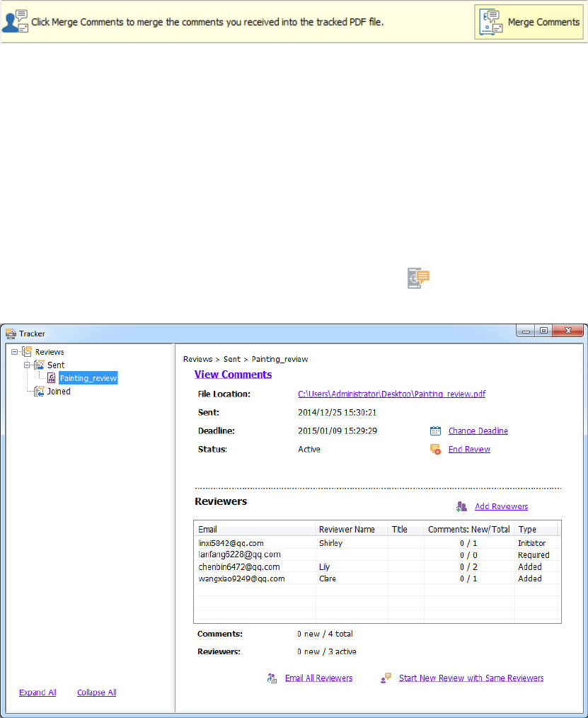The width and height of the screenshot is (588, 718).
Task: Click the person-with-comments icon in the yellow bar
Action: [x=16, y=21]
